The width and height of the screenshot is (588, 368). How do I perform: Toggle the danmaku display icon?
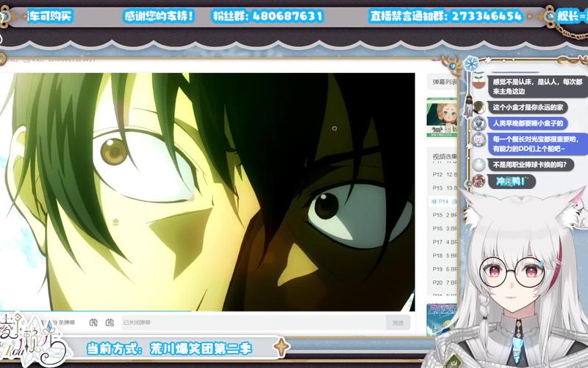93,322
